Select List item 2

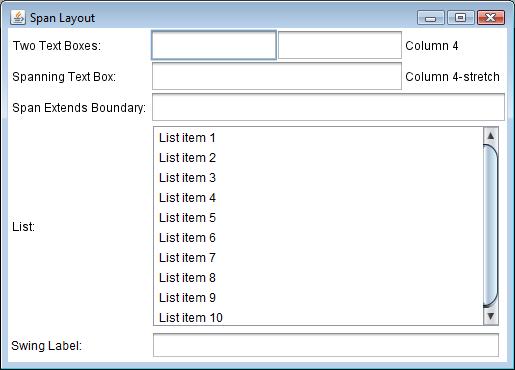pyautogui.click(x=318, y=158)
